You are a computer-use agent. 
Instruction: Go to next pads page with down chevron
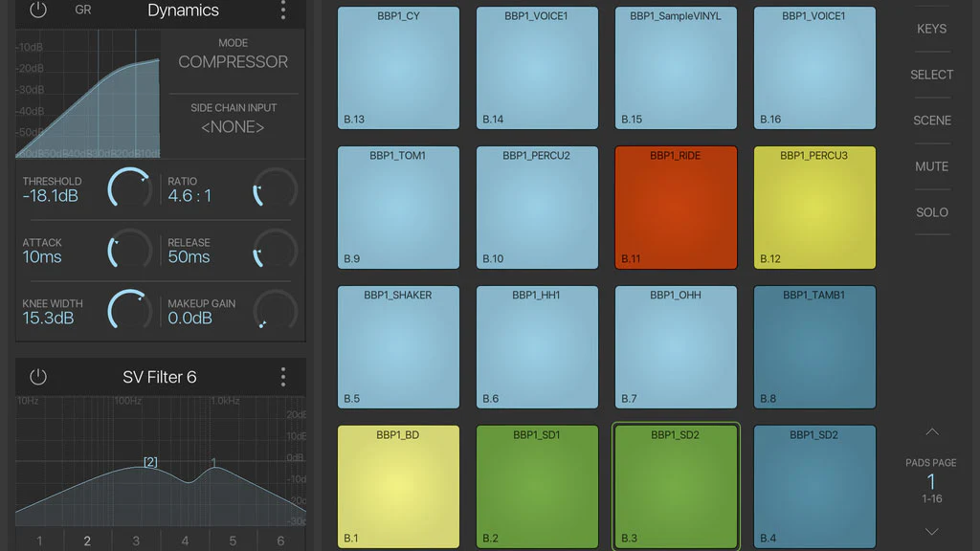tap(931, 531)
